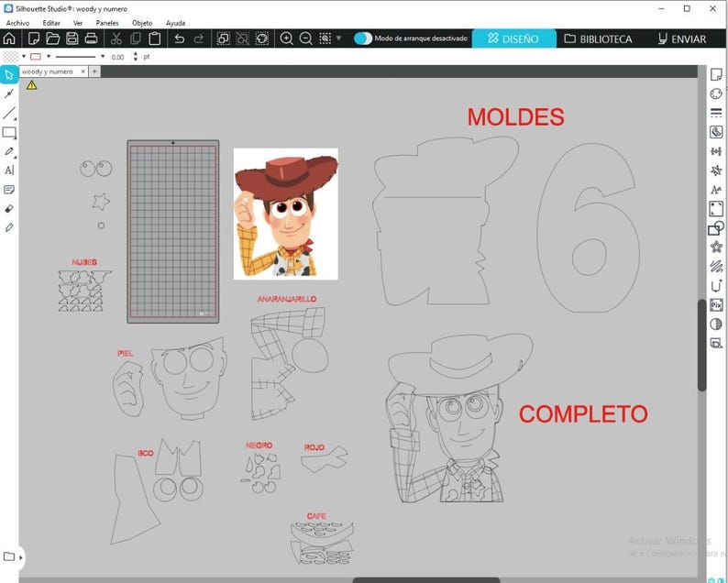
Task: Expand the line color dropdown arrow
Action: tap(49, 57)
